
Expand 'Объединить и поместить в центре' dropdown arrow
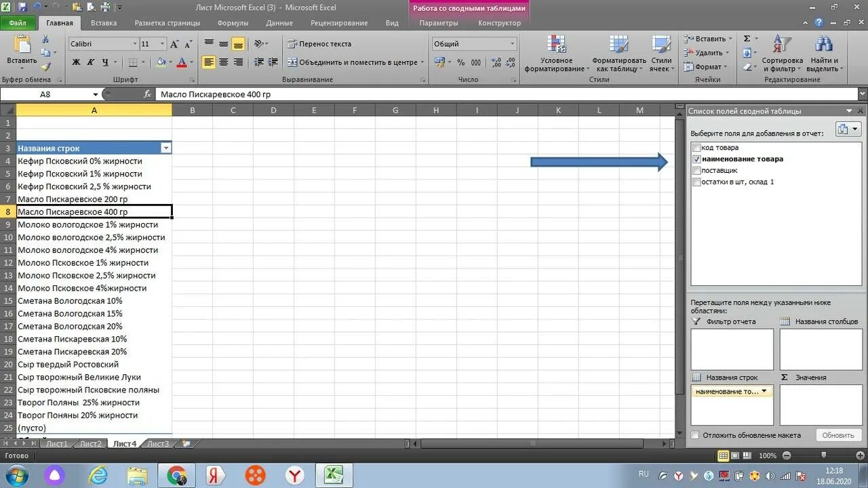click(x=422, y=62)
